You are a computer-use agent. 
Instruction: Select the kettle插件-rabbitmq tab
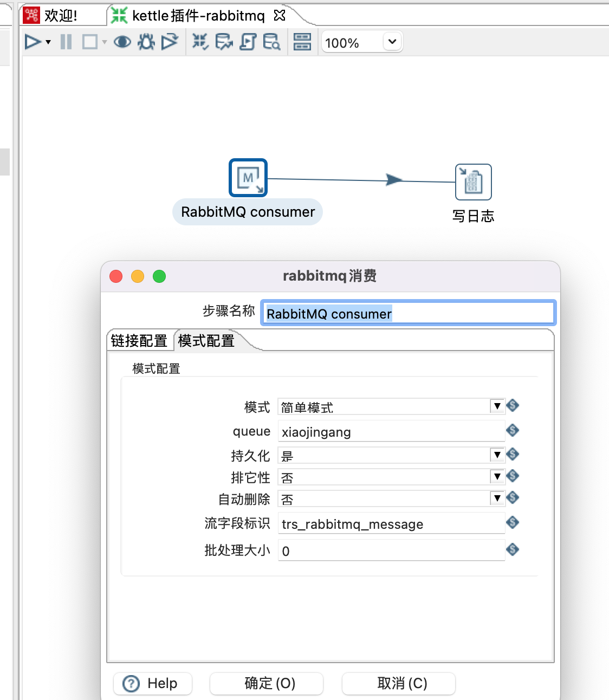click(198, 15)
